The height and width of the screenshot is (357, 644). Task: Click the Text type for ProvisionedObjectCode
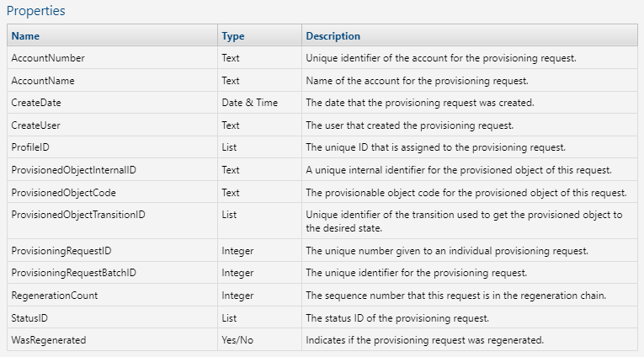(x=231, y=193)
